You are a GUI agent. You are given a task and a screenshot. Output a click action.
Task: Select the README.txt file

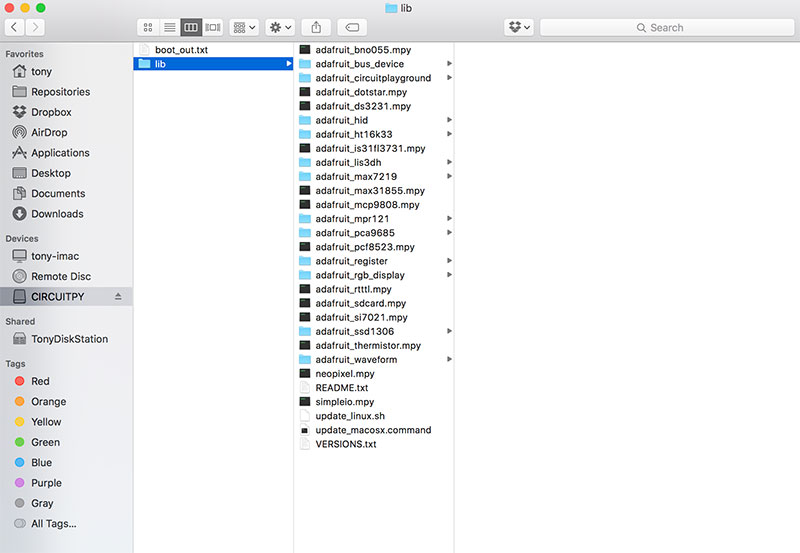tap(341, 388)
